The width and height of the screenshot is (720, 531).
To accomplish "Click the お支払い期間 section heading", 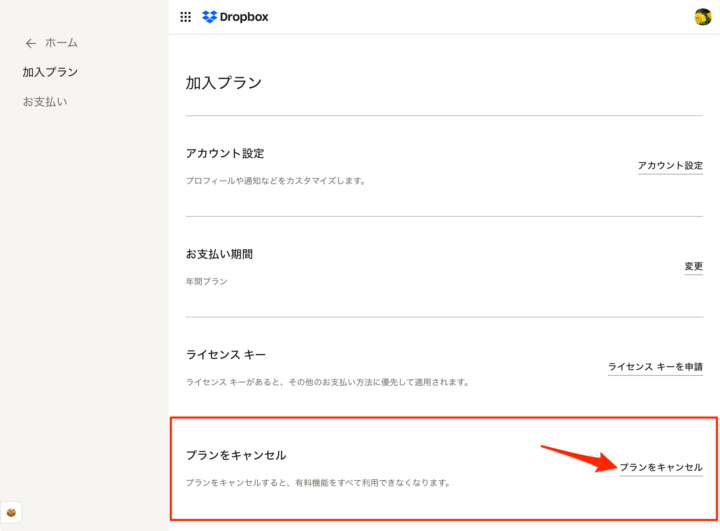I will 219,254.
